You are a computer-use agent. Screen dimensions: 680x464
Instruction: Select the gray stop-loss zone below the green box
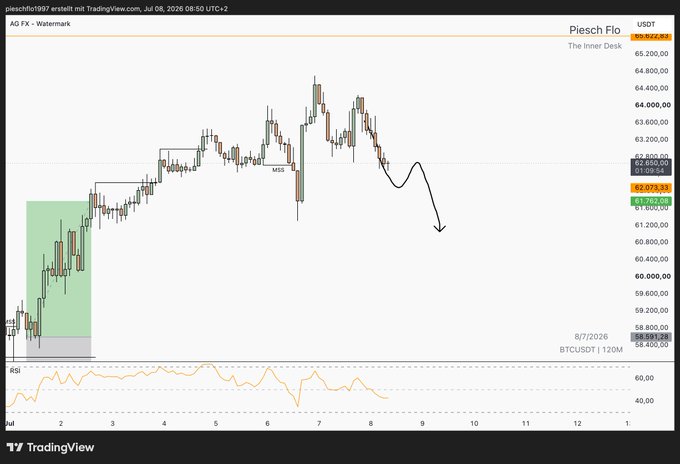coord(59,348)
